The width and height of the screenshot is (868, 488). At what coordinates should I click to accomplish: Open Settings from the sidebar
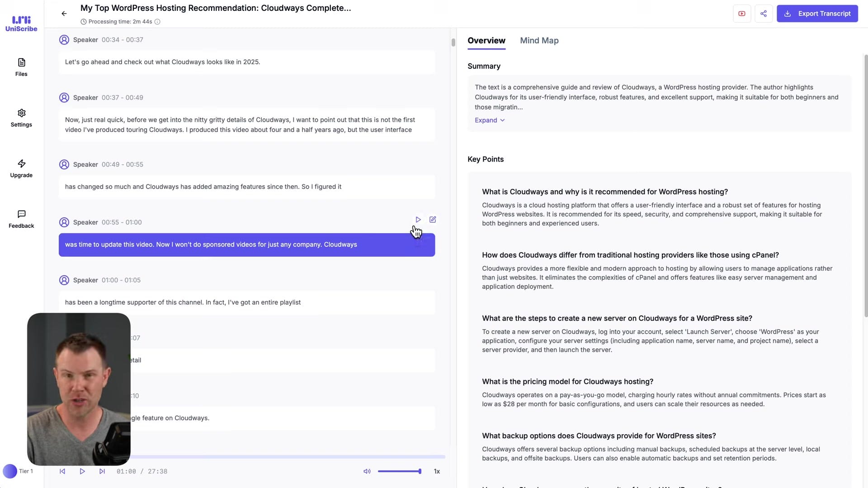click(x=21, y=118)
